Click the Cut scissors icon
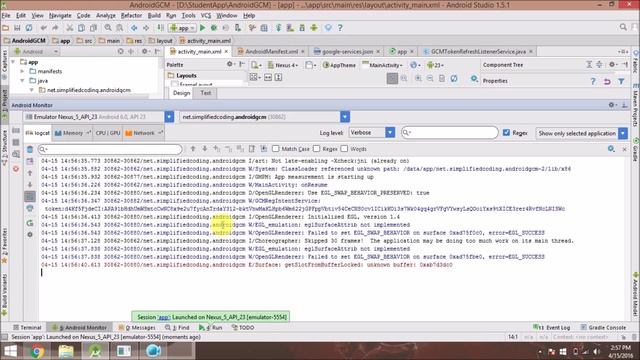Screen dimensions: 640x360 [x=70, y=28]
